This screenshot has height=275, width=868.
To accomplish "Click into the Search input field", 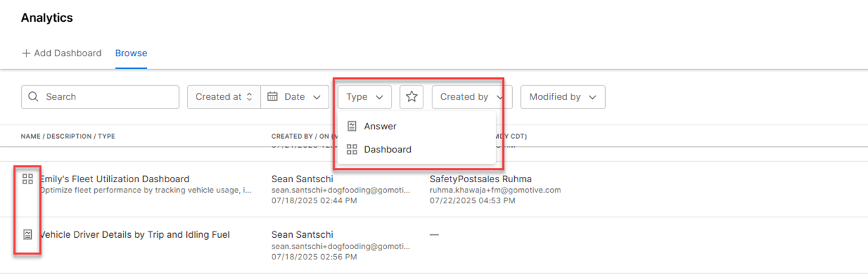I will click(108, 97).
